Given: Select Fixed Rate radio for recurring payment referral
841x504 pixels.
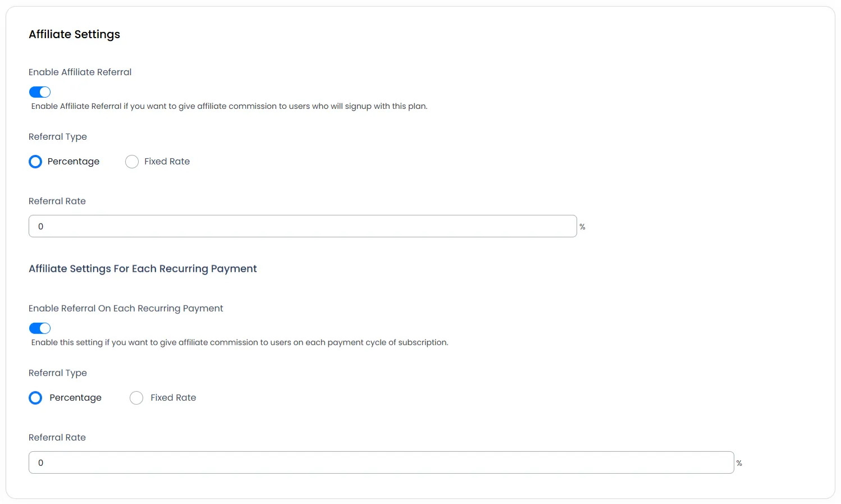Looking at the screenshot, I should (x=136, y=398).
